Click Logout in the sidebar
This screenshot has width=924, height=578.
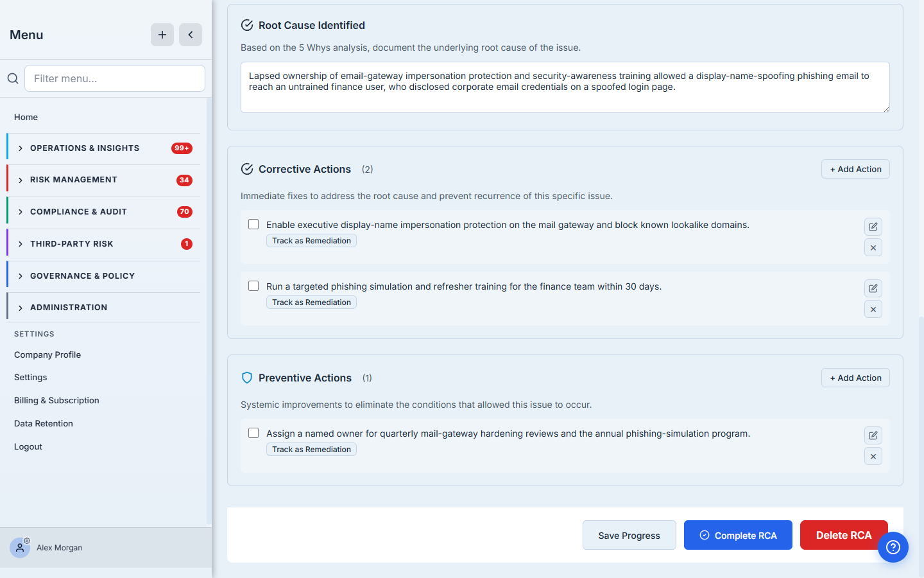point(28,446)
